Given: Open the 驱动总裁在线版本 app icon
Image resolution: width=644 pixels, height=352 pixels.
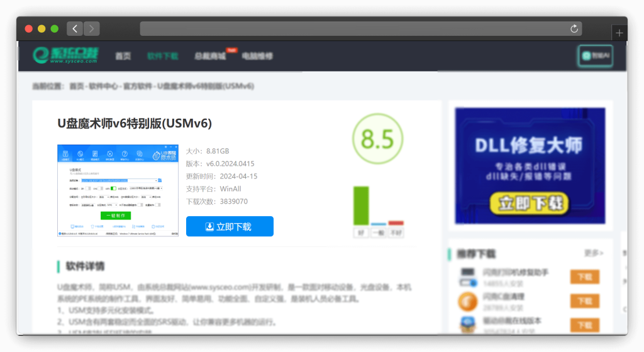Looking at the screenshot, I should [468, 324].
